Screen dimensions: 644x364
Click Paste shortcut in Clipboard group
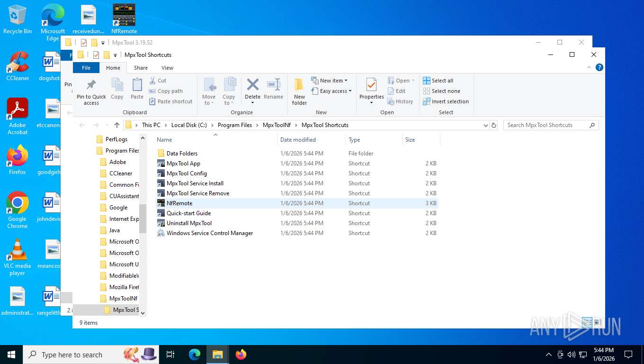tap(171, 101)
